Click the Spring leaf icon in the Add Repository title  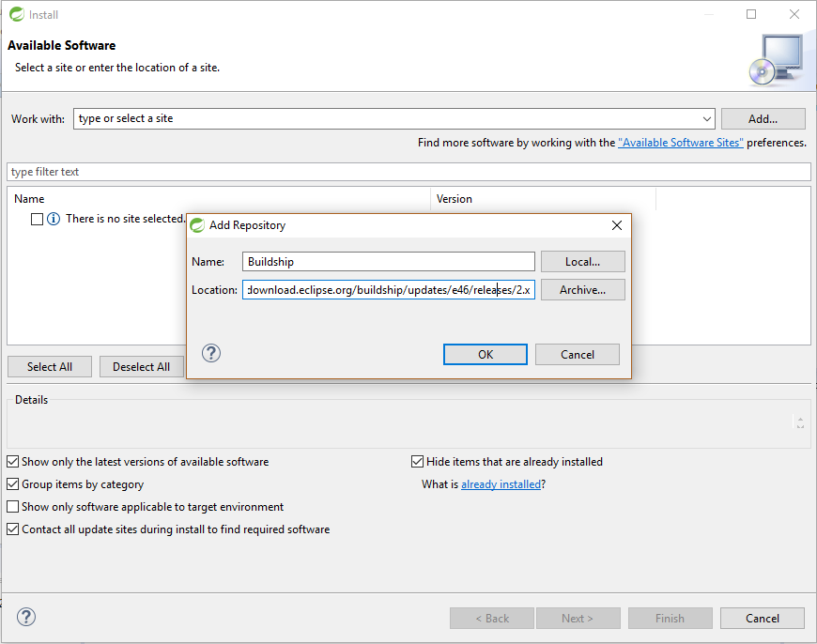click(197, 225)
